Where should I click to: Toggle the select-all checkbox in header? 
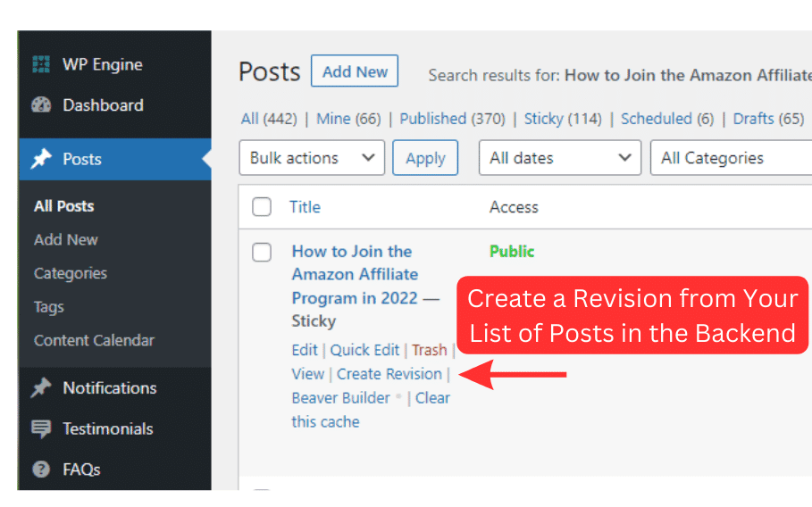pos(262,207)
